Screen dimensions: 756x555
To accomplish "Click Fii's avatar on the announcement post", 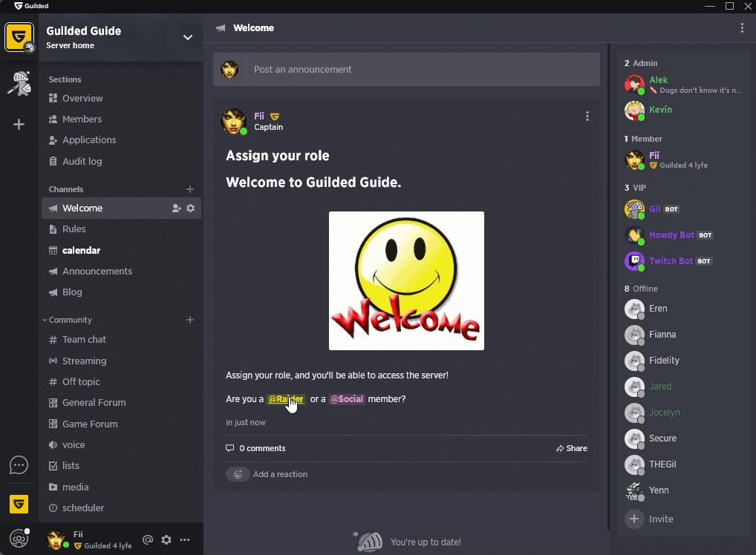I will point(233,121).
